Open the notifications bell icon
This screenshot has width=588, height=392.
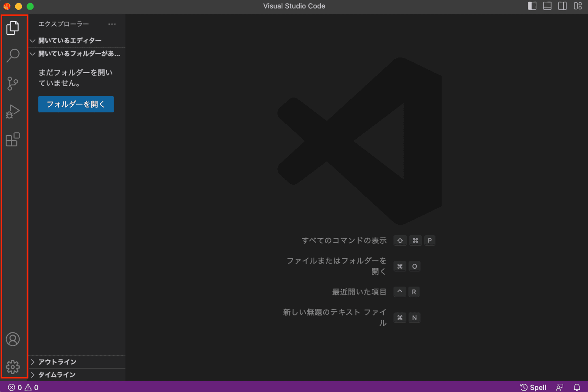pos(577,387)
